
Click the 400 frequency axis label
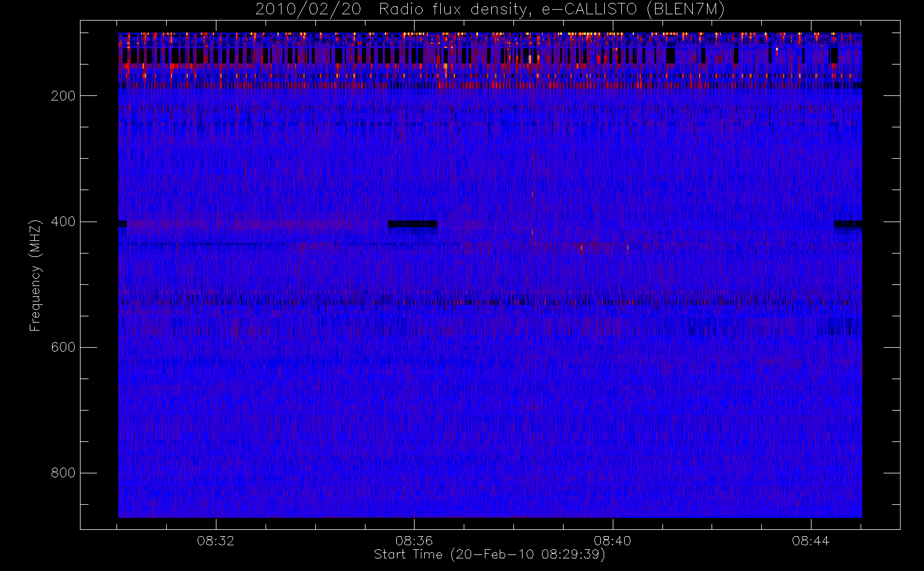[x=63, y=222]
